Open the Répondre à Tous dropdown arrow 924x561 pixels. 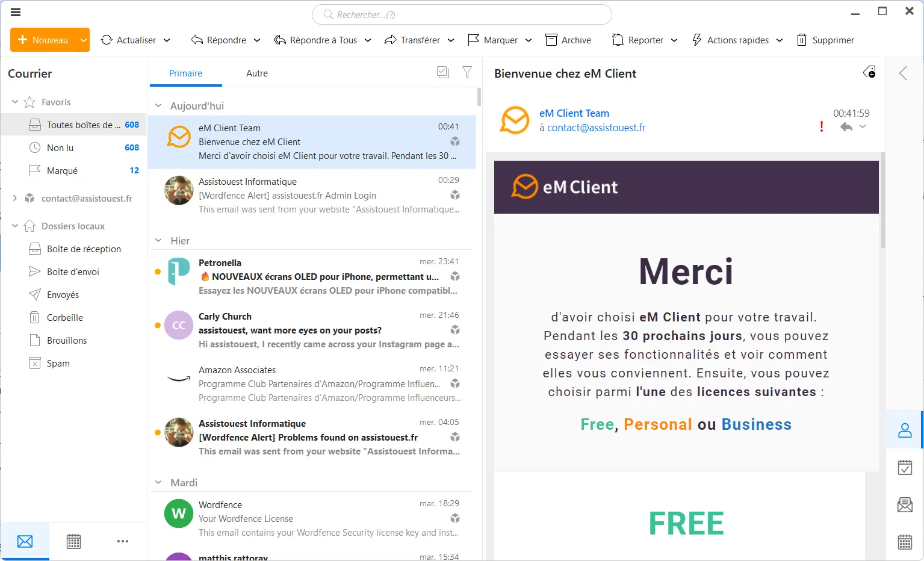[368, 40]
